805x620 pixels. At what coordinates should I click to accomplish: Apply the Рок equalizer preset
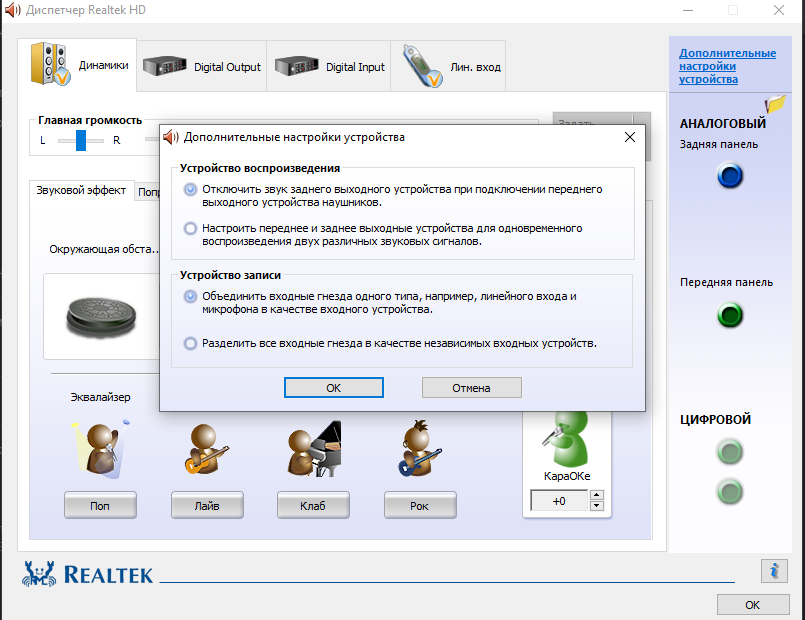419,506
